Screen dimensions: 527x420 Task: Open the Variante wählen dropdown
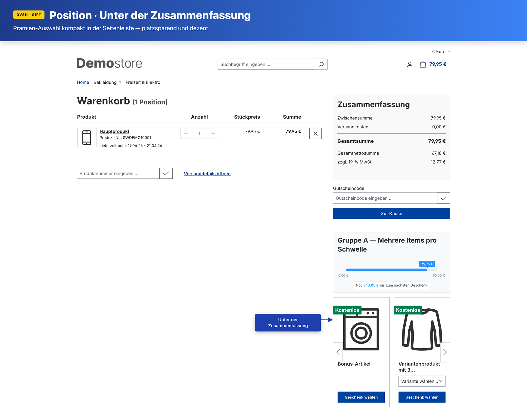pos(422,381)
